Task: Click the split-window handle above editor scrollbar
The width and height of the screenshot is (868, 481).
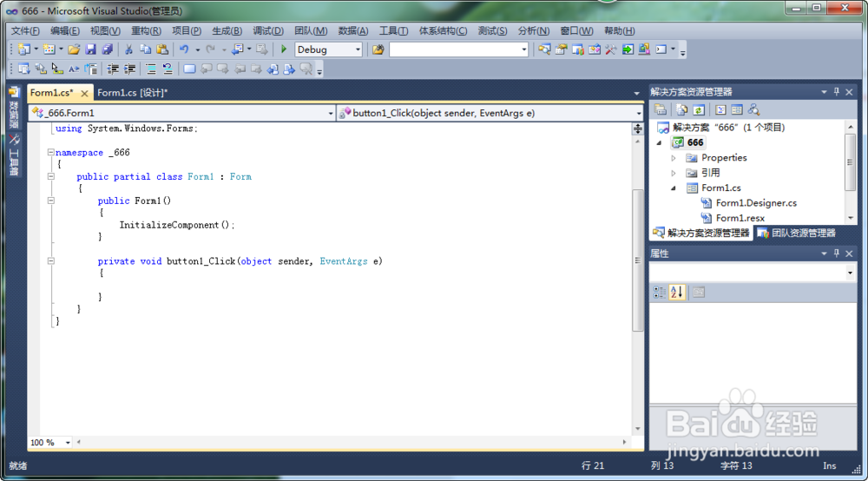Action: click(x=638, y=128)
